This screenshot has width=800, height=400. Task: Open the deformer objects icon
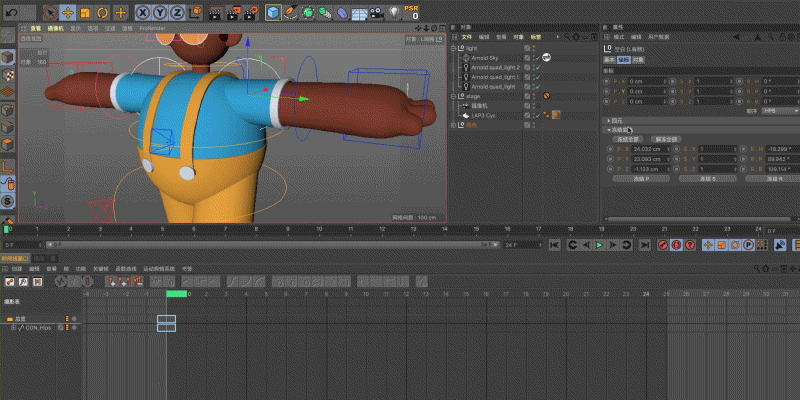click(x=342, y=12)
